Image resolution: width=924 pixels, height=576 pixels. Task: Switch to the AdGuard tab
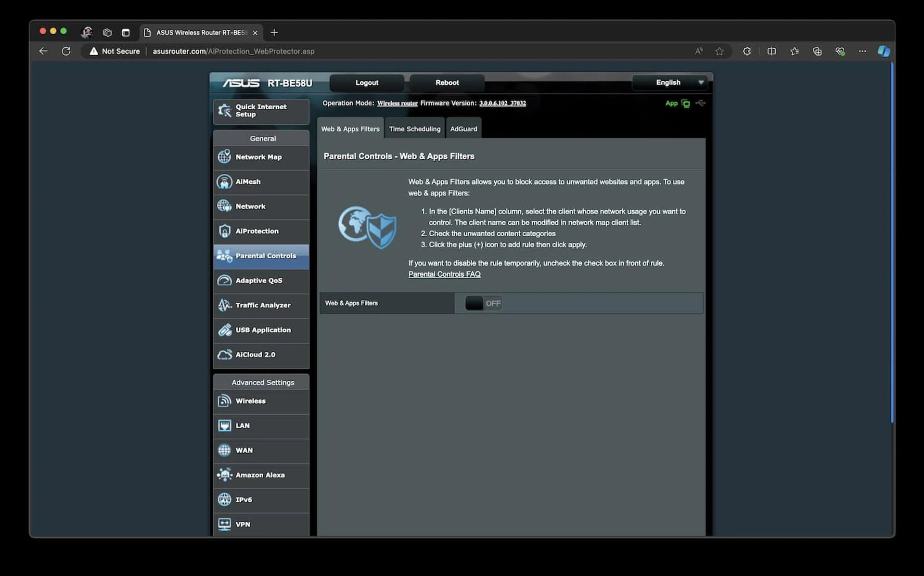[x=463, y=128]
